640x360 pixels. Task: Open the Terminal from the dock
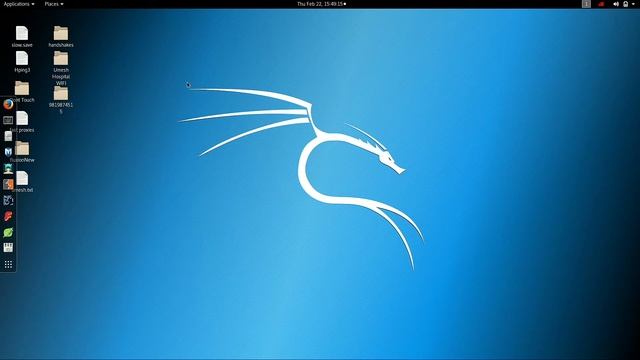(8, 120)
